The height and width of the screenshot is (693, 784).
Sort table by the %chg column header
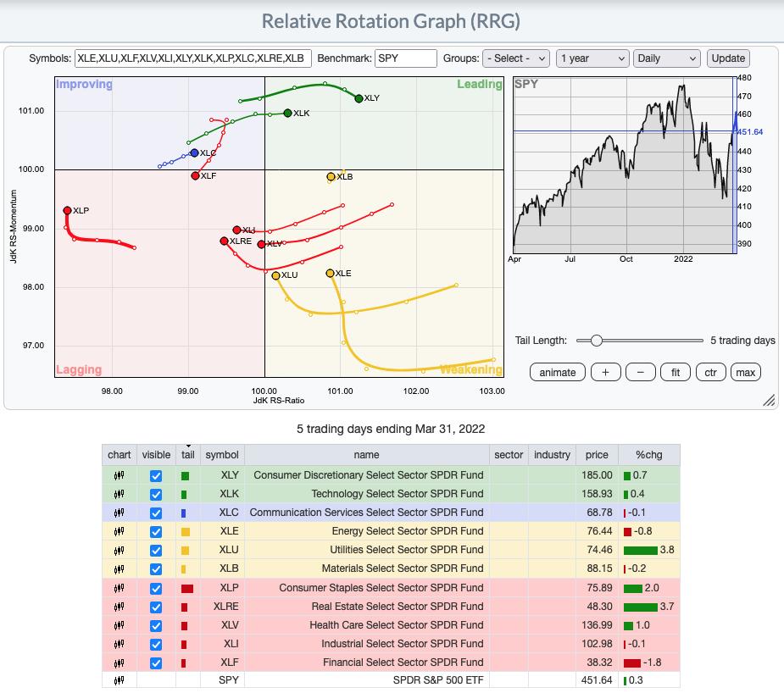[x=649, y=455]
